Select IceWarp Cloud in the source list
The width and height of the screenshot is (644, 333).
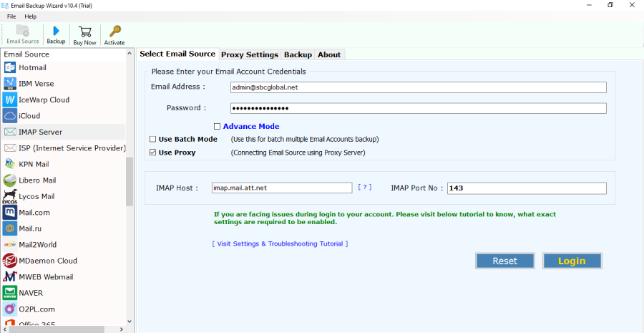(x=44, y=100)
